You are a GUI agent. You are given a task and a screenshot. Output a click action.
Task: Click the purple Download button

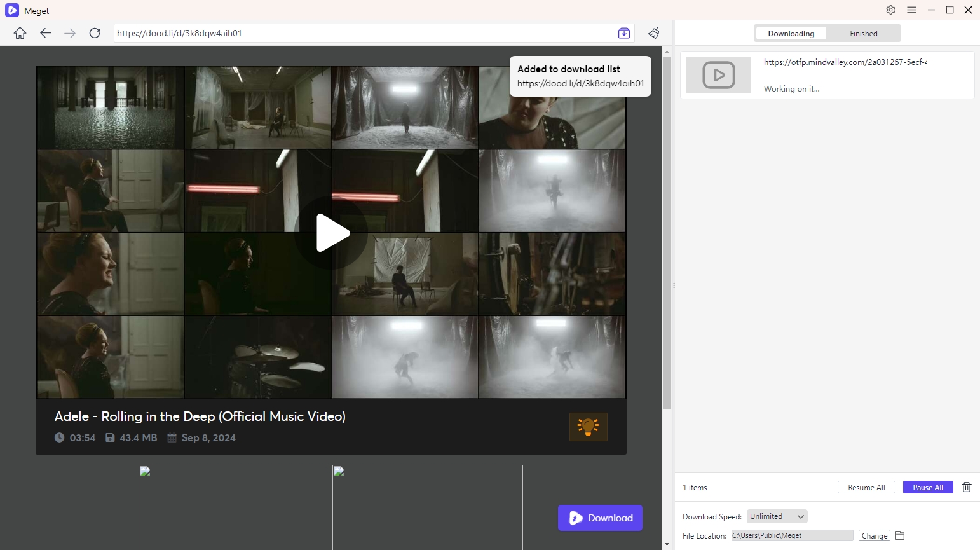coord(600,518)
